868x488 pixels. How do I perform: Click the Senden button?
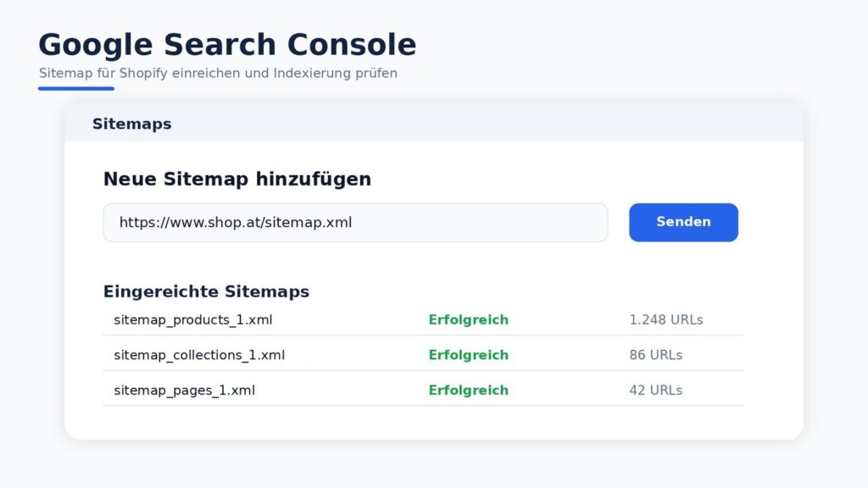tap(683, 223)
